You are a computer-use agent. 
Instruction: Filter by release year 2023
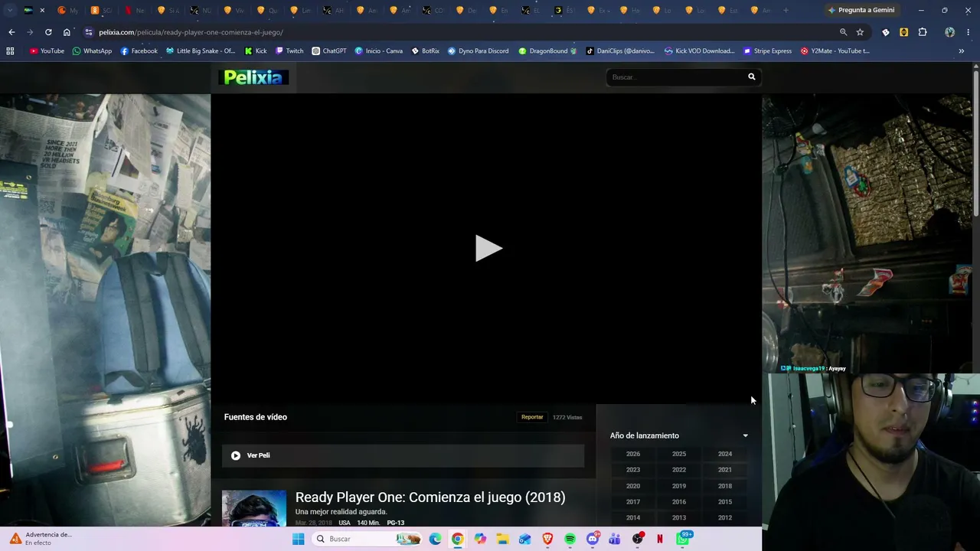tap(633, 470)
